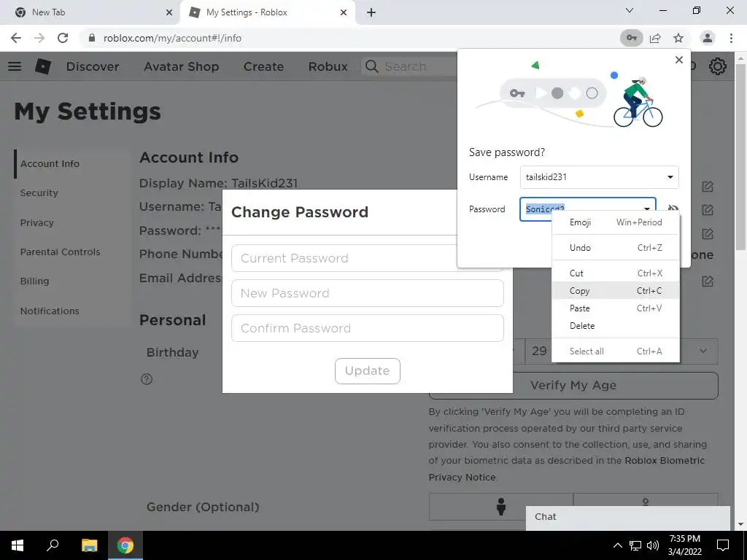Open File Explorer from the taskbar

[89, 545]
